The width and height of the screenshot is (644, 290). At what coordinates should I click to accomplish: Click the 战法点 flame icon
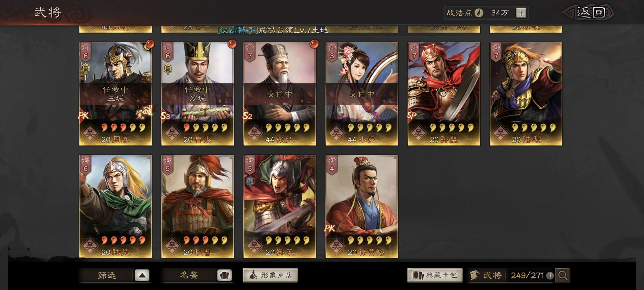click(479, 13)
